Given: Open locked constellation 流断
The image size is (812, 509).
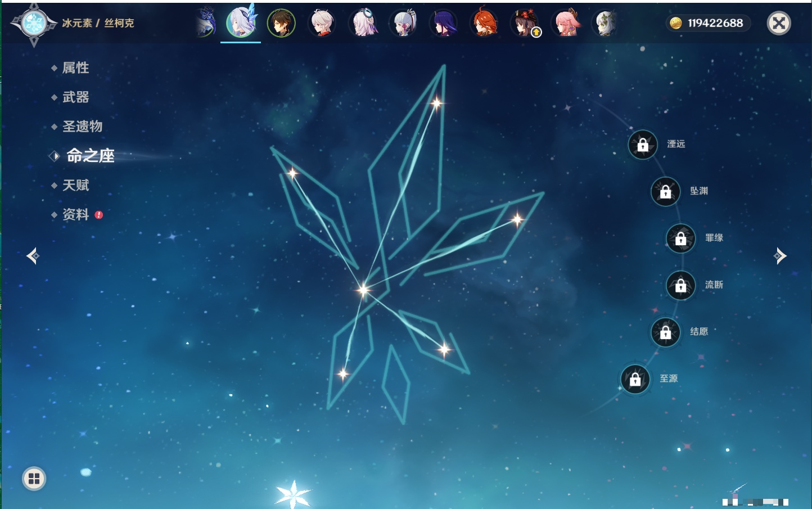Looking at the screenshot, I should [681, 285].
